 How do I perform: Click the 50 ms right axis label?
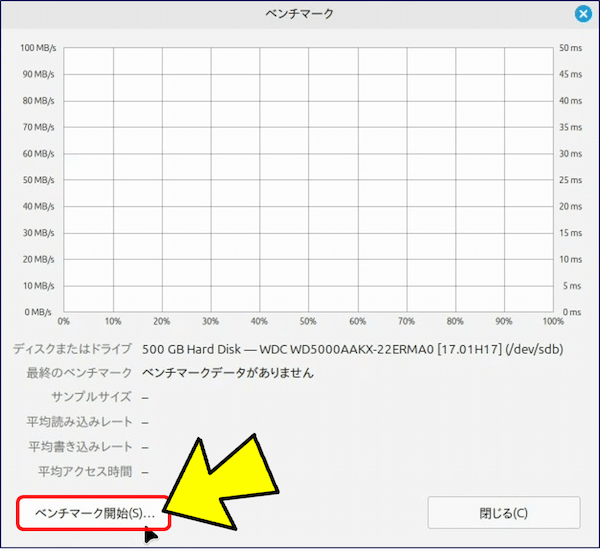(571, 48)
